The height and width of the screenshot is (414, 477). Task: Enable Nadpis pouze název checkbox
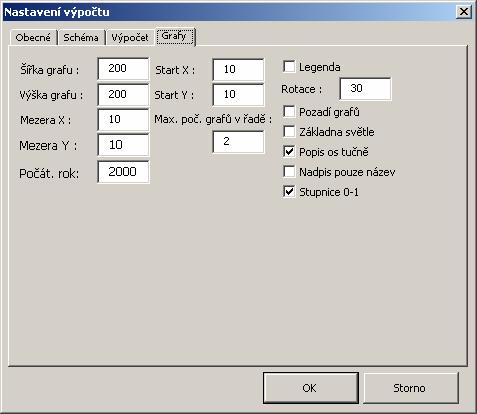(x=289, y=172)
